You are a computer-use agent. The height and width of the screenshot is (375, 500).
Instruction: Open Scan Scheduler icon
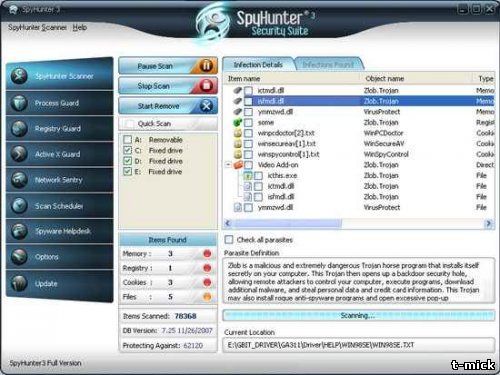19,206
